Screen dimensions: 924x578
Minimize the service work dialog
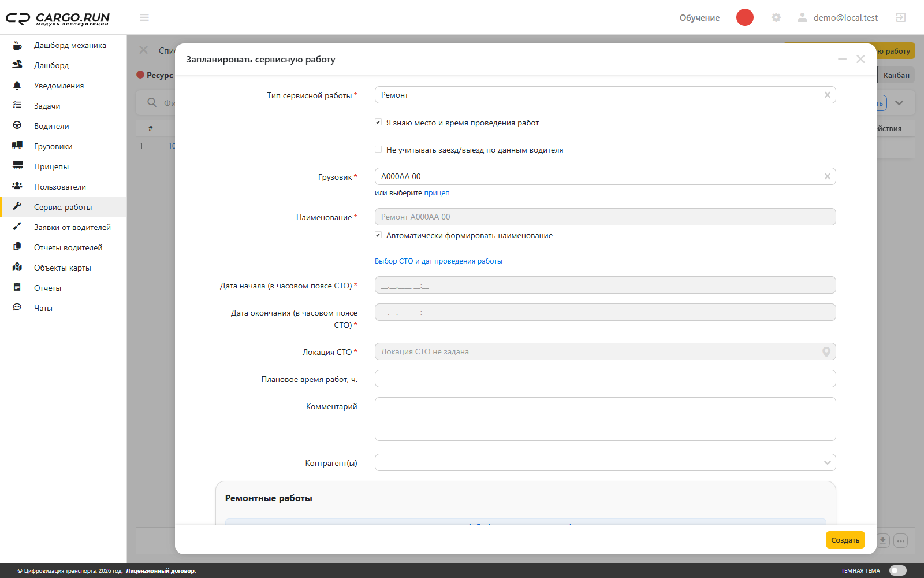point(843,59)
